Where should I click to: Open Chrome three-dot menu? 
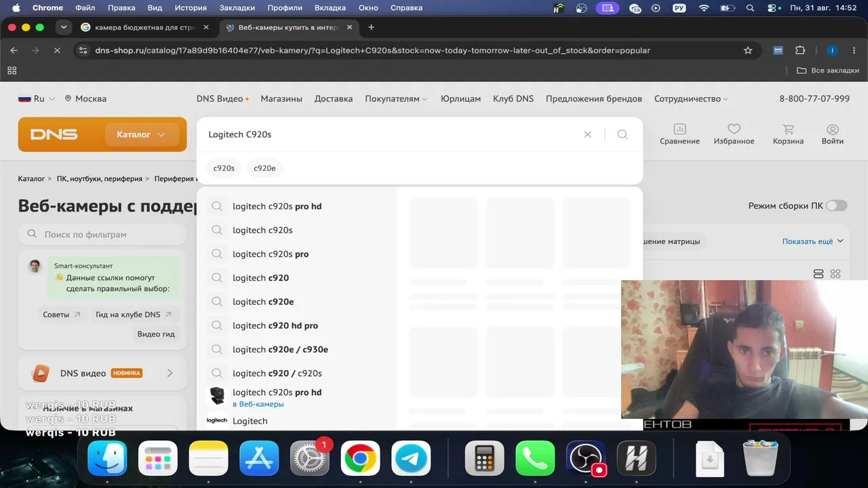coord(854,50)
